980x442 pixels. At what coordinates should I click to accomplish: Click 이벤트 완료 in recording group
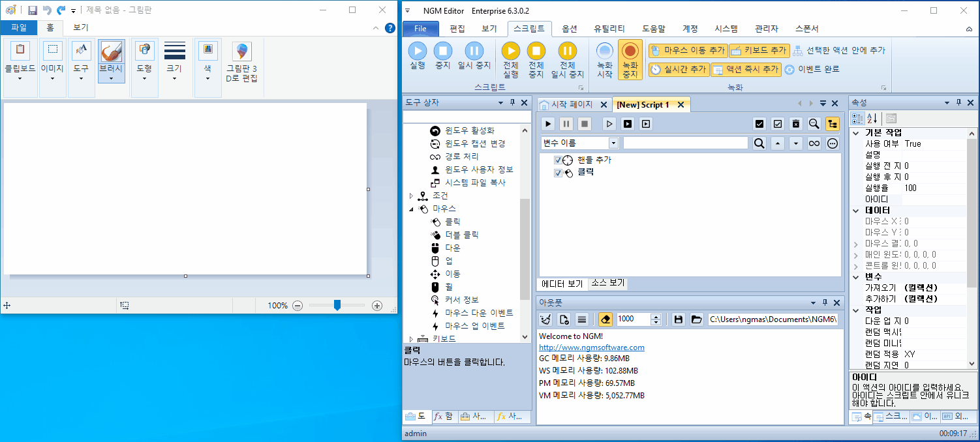tap(812, 69)
